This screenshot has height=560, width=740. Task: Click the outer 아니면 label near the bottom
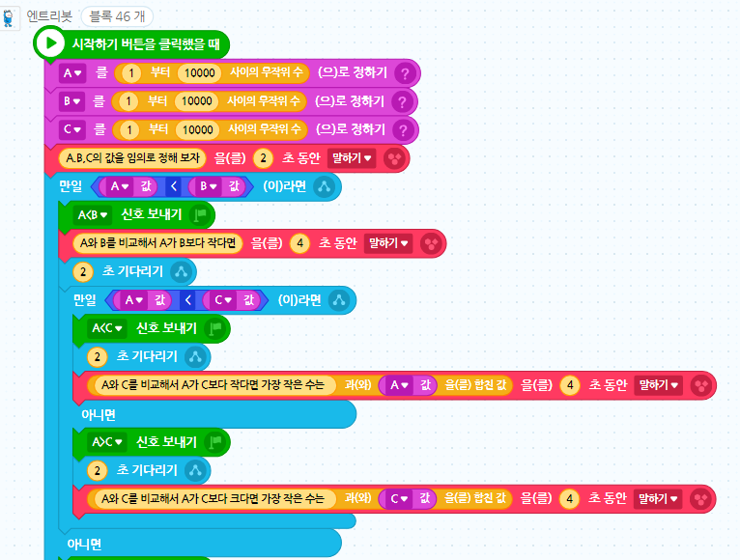84,545
